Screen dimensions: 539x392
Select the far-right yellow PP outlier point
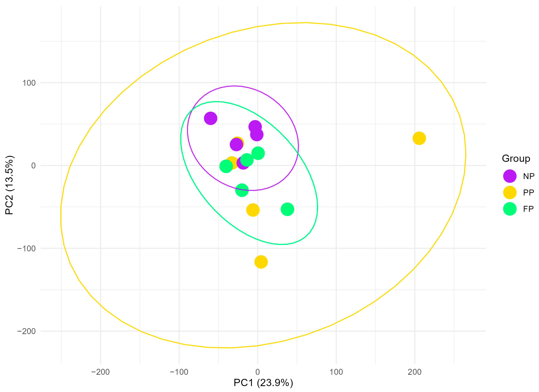click(419, 138)
